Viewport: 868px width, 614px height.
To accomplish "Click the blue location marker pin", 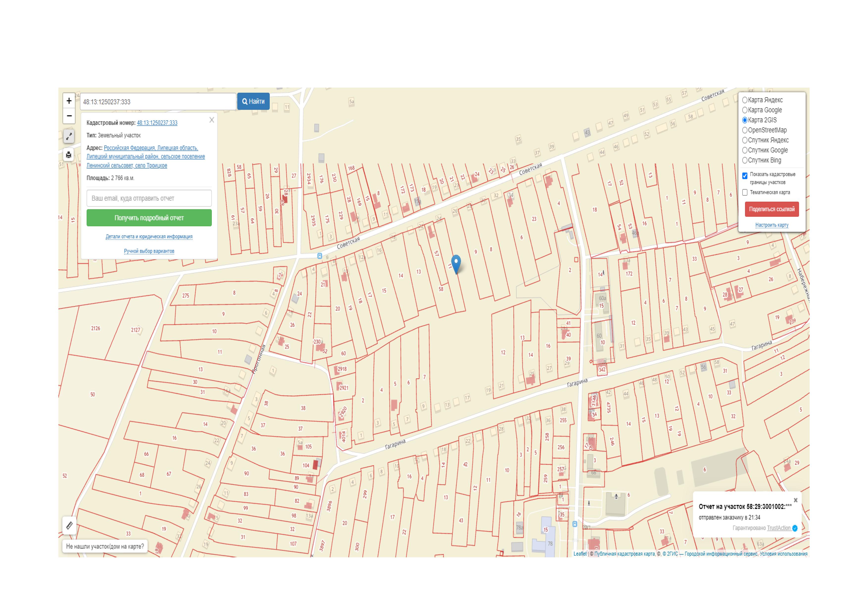I will [x=456, y=263].
